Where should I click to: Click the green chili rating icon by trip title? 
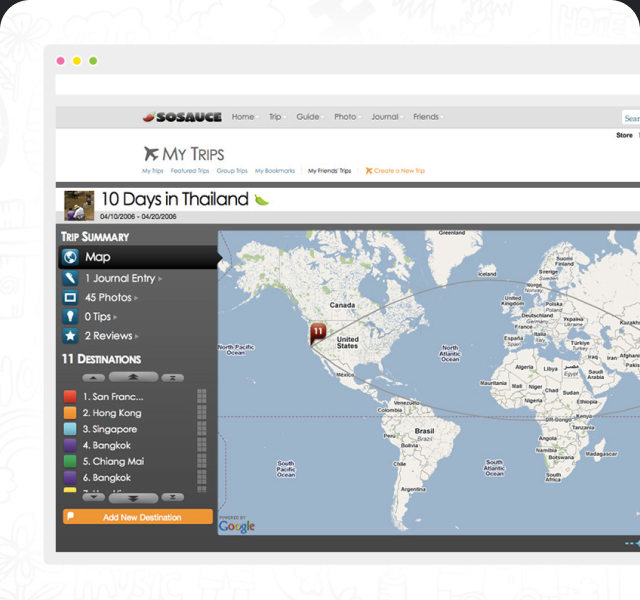[262, 200]
